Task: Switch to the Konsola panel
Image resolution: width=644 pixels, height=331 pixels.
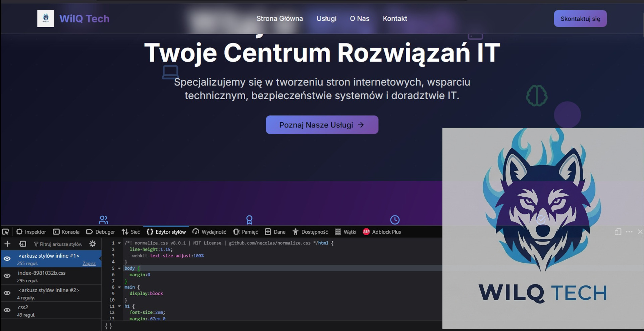Action: click(x=66, y=231)
